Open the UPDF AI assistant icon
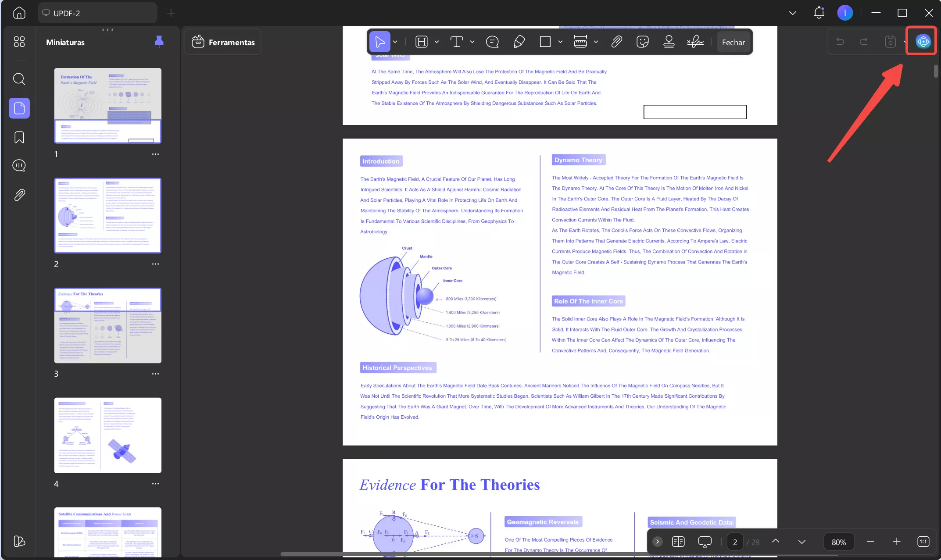Image resolution: width=941 pixels, height=560 pixels. coord(923,42)
